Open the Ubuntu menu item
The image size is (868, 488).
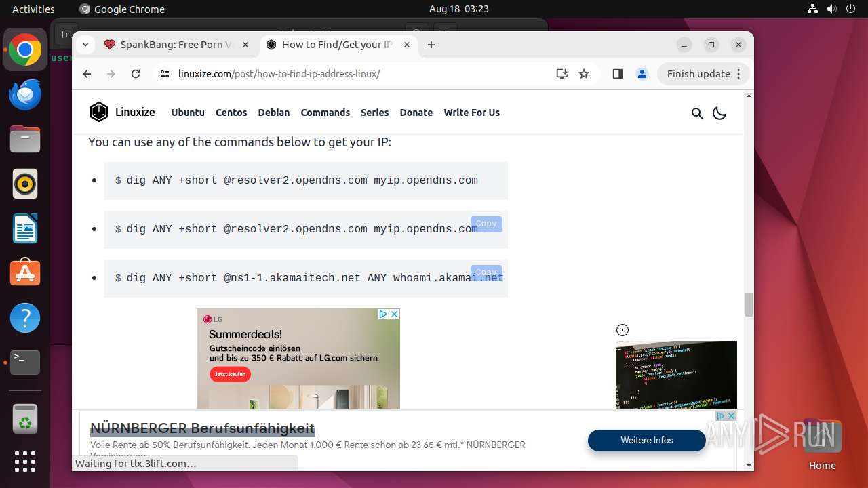pyautogui.click(x=188, y=113)
